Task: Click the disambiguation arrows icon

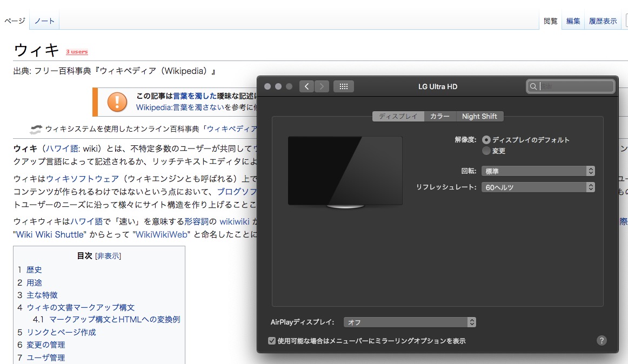Action: pos(36,129)
